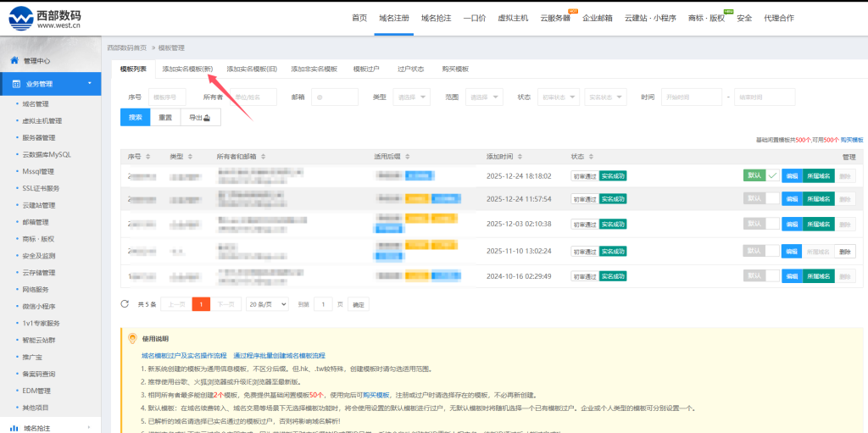The height and width of the screenshot is (433, 868).
Task: Sort the table by 类型 column arrows
Action: tap(191, 157)
